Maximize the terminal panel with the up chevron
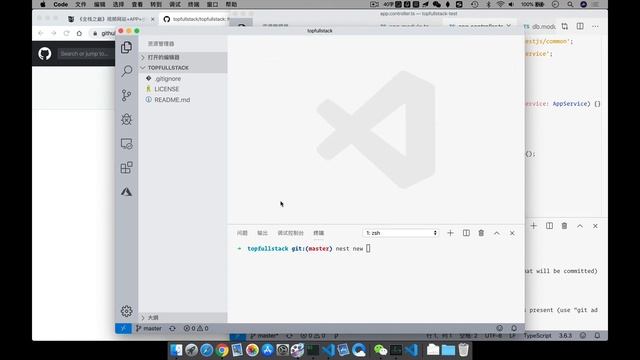 [497, 233]
